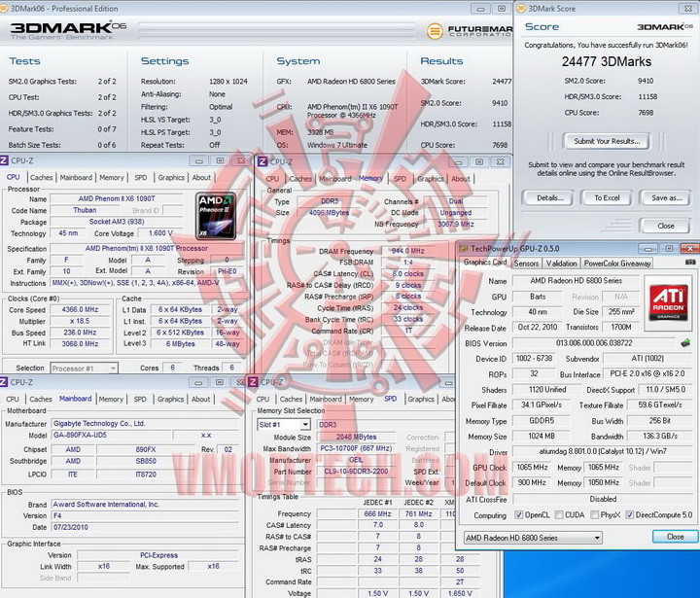700x598 pixels.
Task: Click Close button in 3DMark Score window
Action: click(666, 226)
